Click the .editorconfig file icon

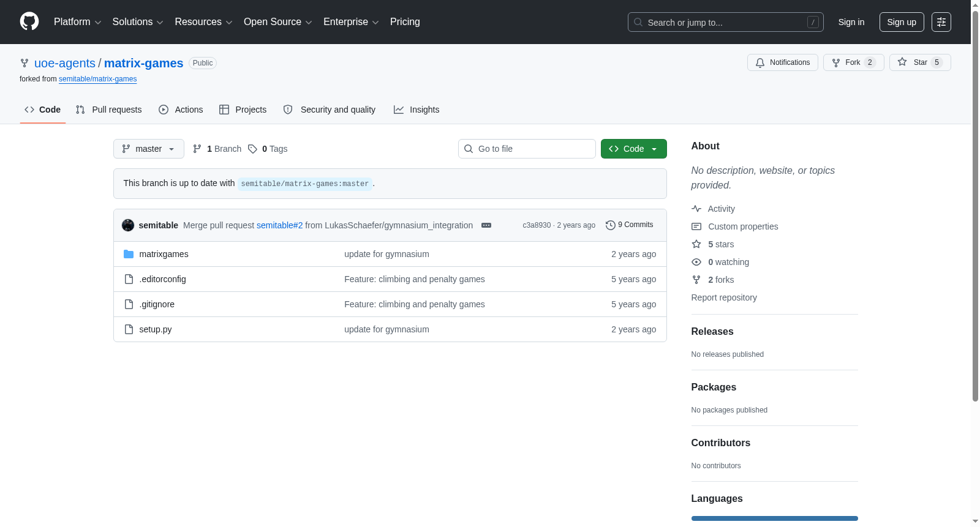[129, 279]
